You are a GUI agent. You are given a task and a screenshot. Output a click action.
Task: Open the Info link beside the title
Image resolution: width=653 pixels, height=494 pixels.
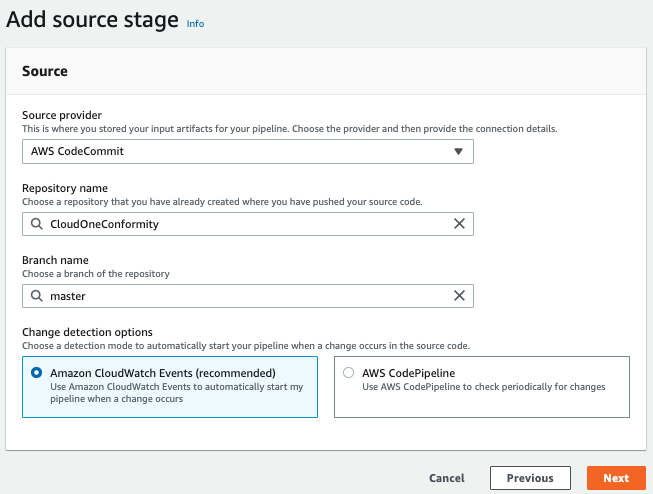click(x=195, y=24)
